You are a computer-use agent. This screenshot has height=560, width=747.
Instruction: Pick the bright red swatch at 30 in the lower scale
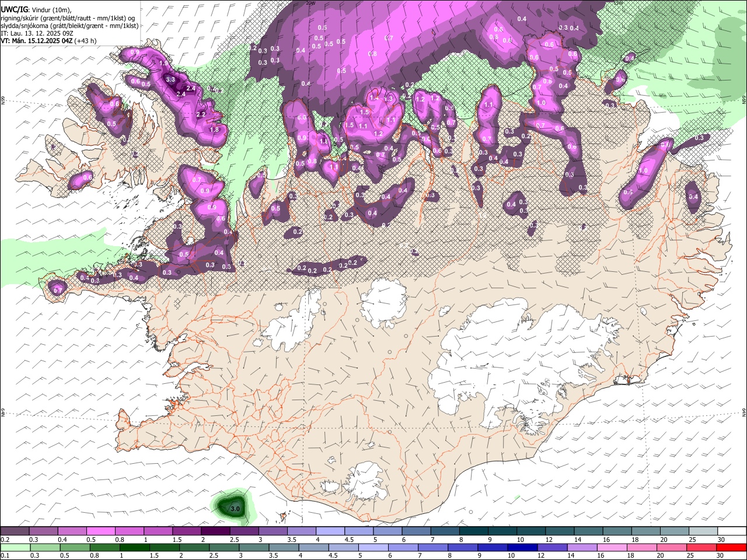[x=731, y=547]
